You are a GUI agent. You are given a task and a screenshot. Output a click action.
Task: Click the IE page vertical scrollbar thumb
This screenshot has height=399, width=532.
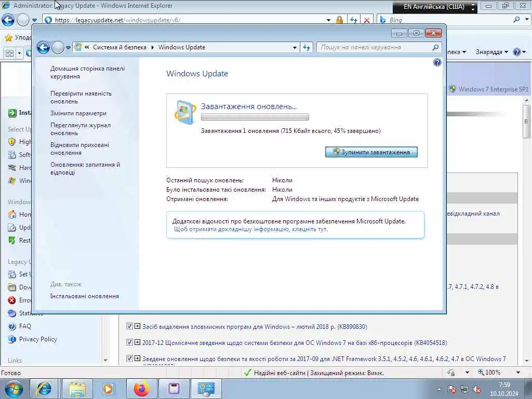pyautogui.click(x=526, y=122)
